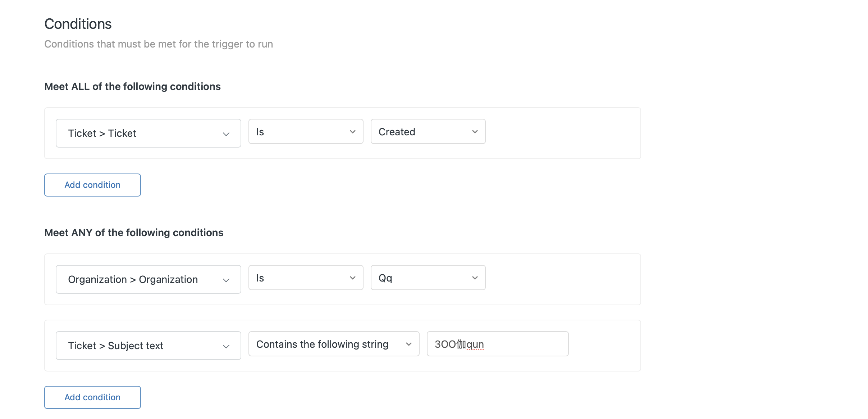Click the Meet ANY conditions section header
The width and height of the screenshot is (868, 419).
(x=134, y=232)
